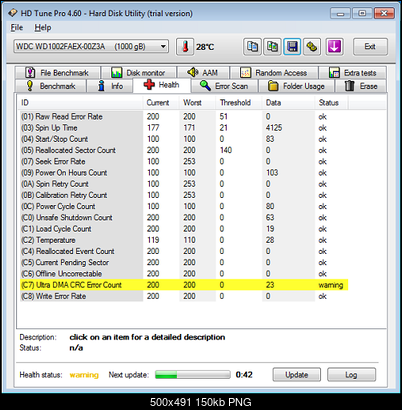The width and height of the screenshot is (402, 410).
Task: Close the HD Tune Pro window
Action: [x=384, y=13]
